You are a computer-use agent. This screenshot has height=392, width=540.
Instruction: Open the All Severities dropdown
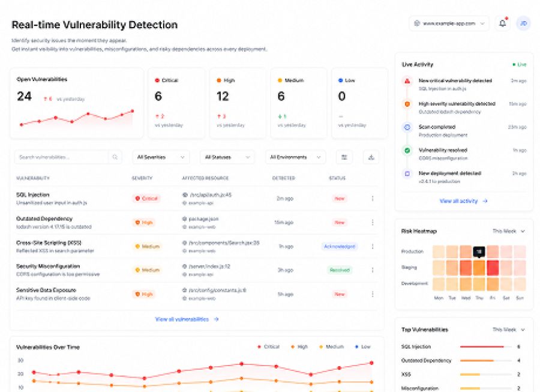pos(161,157)
